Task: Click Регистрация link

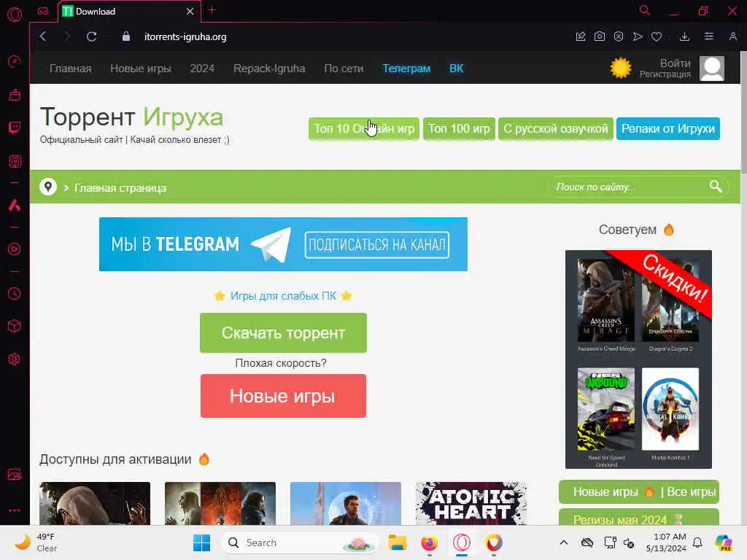Action: click(665, 74)
